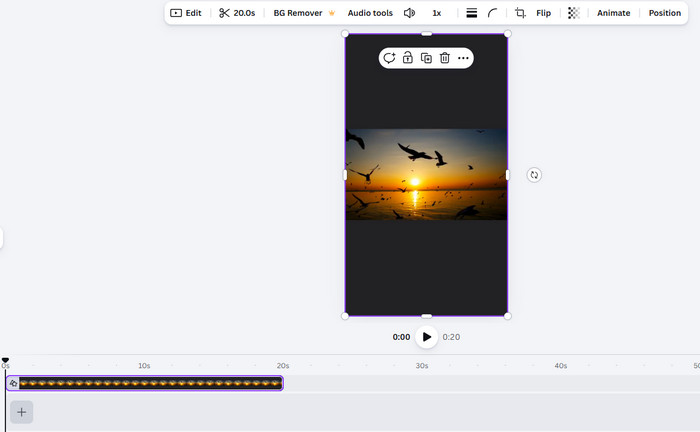Screen dimensions: 700x432
Task: Open more options three-dot menu
Action: click(463, 58)
